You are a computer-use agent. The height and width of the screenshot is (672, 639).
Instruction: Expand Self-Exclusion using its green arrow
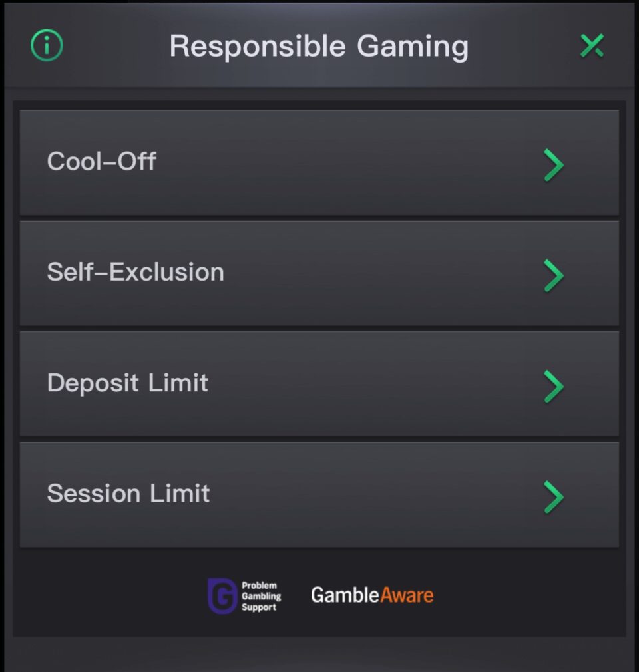click(554, 275)
